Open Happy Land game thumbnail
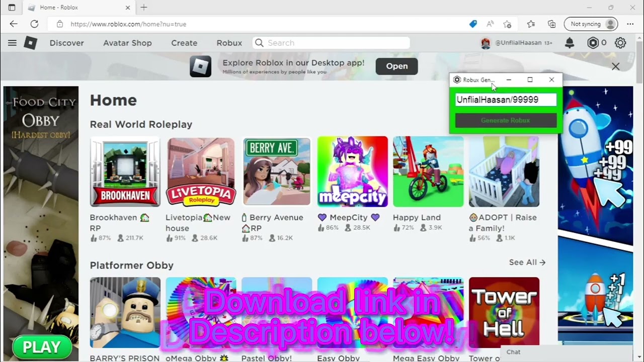The width and height of the screenshot is (644, 362). coord(428,171)
